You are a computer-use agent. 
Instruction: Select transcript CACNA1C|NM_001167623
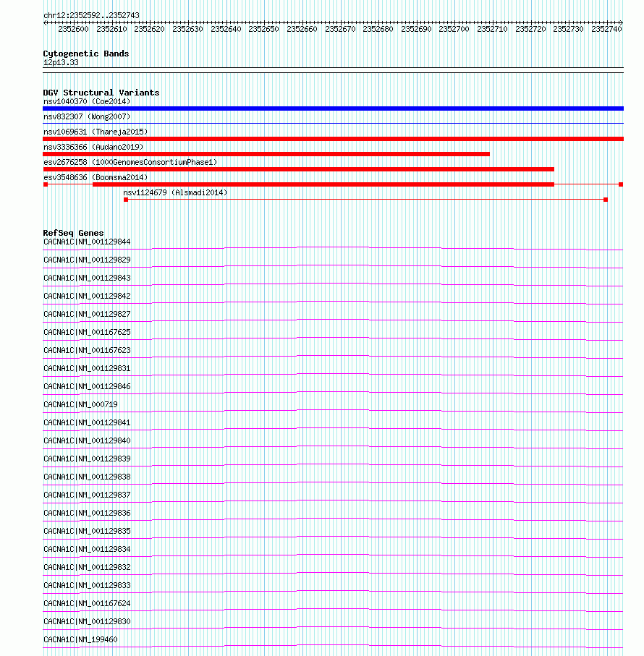[87, 351]
